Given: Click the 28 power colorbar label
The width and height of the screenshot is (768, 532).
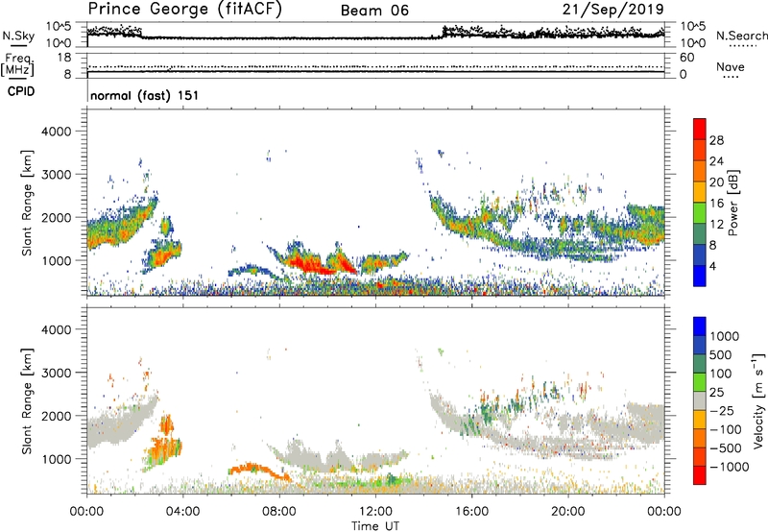Looking at the screenshot, I should pyautogui.click(x=716, y=140).
